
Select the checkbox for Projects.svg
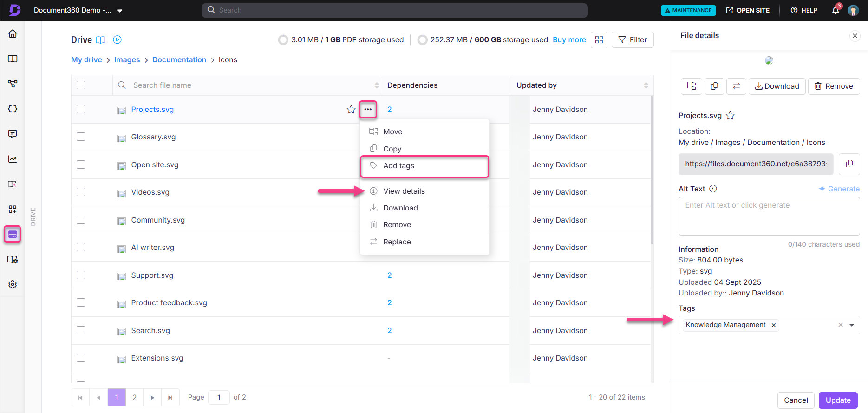[x=81, y=109]
